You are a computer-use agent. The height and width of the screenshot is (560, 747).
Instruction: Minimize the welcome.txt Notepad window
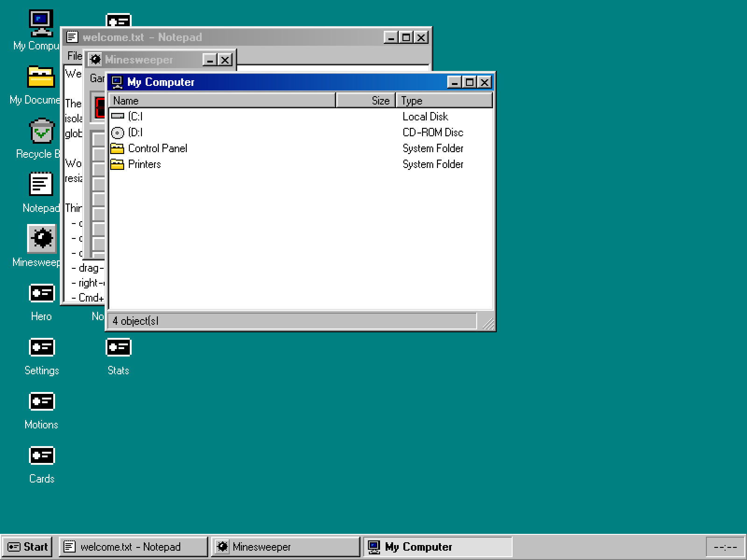click(391, 37)
